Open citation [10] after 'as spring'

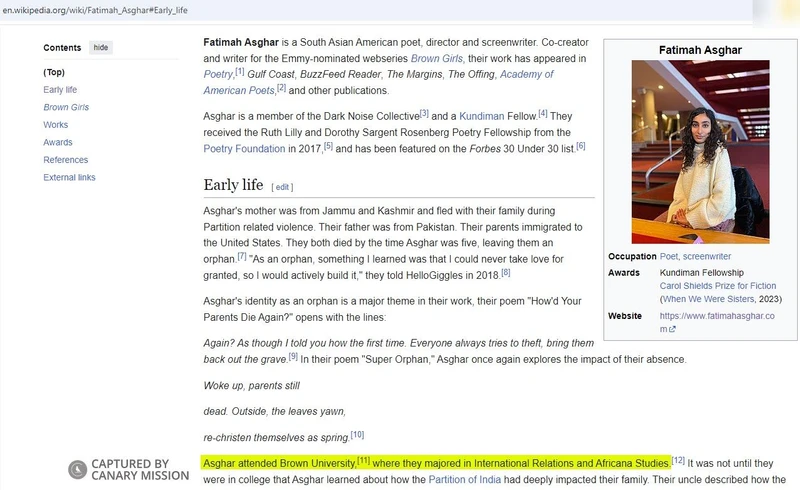[358, 434]
